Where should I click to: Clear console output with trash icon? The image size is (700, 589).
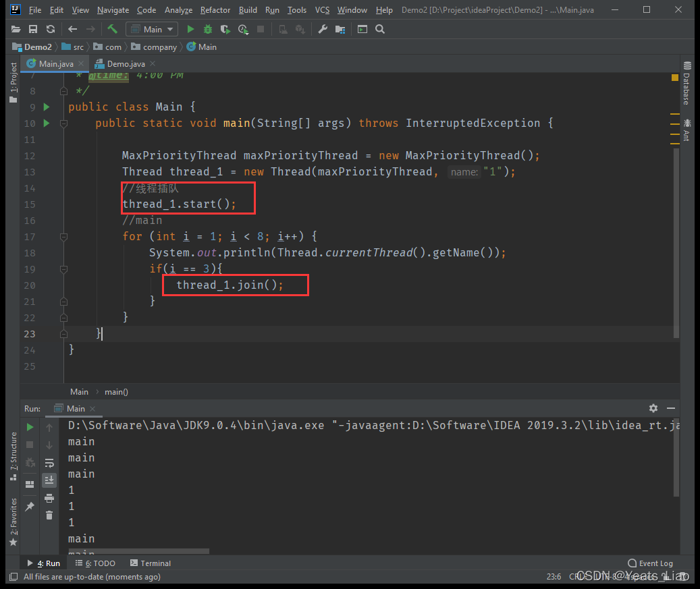[49, 515]
